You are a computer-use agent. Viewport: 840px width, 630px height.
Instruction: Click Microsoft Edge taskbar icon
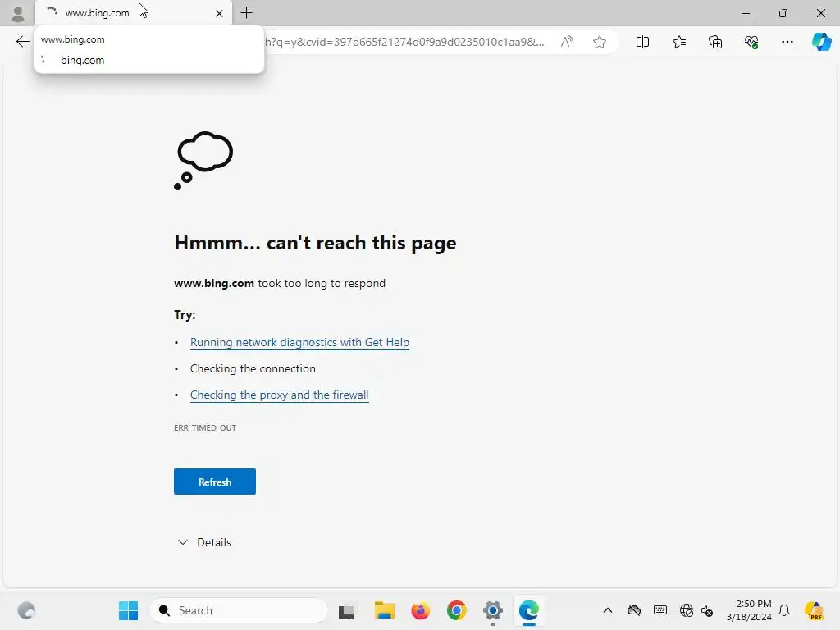529,610
